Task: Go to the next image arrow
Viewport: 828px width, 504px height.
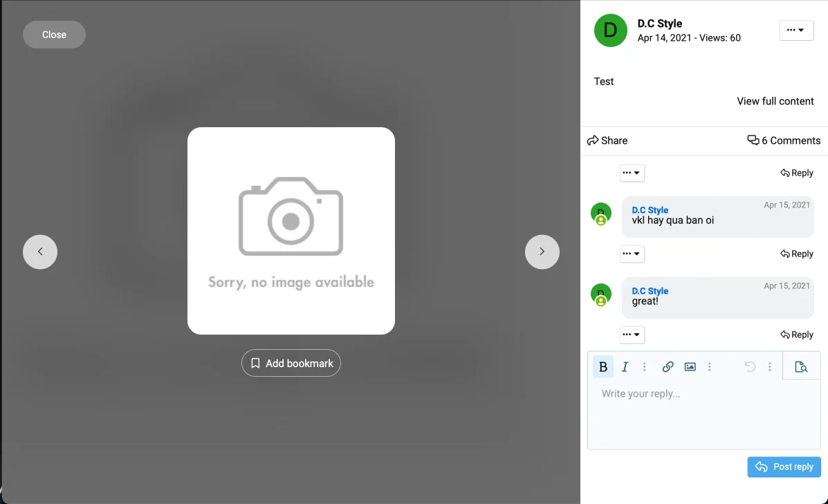Action: (542, 252)
